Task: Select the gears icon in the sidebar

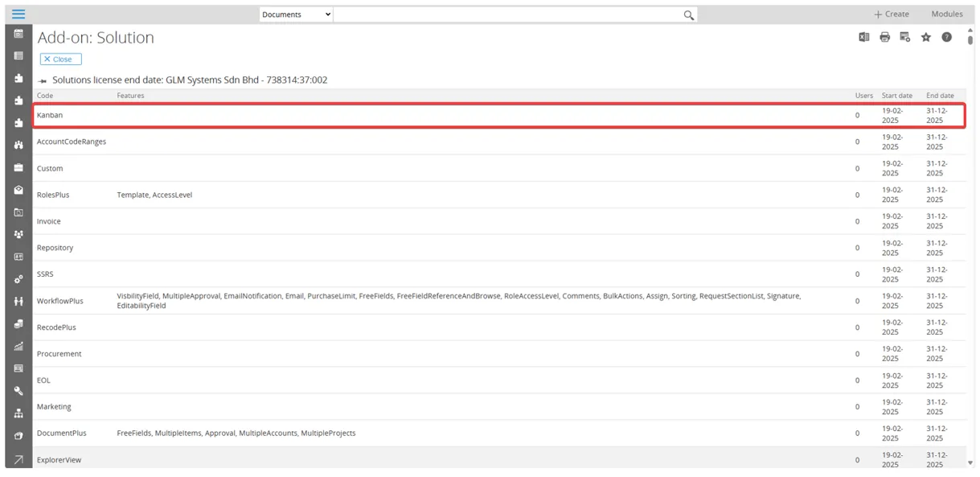Action: tap(18, 279)
